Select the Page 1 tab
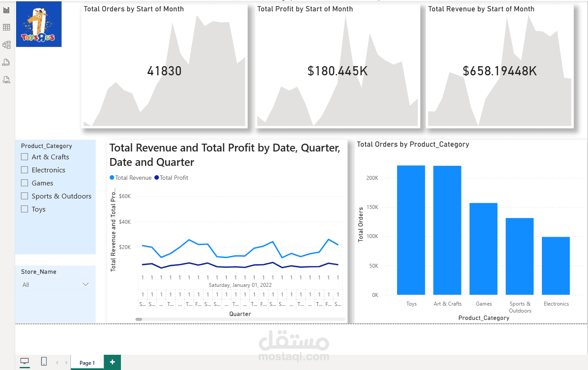588x370 pixels. (x=87, y=363)
